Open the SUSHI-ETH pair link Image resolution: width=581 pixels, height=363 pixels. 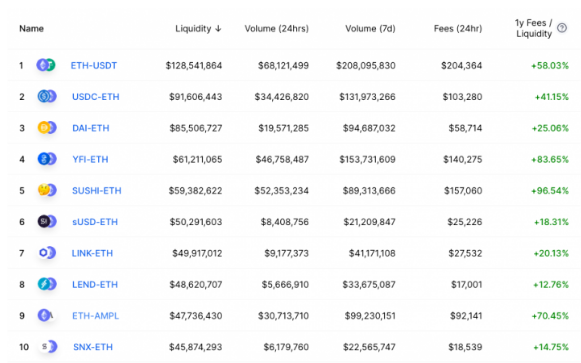(x=97, y=190)
